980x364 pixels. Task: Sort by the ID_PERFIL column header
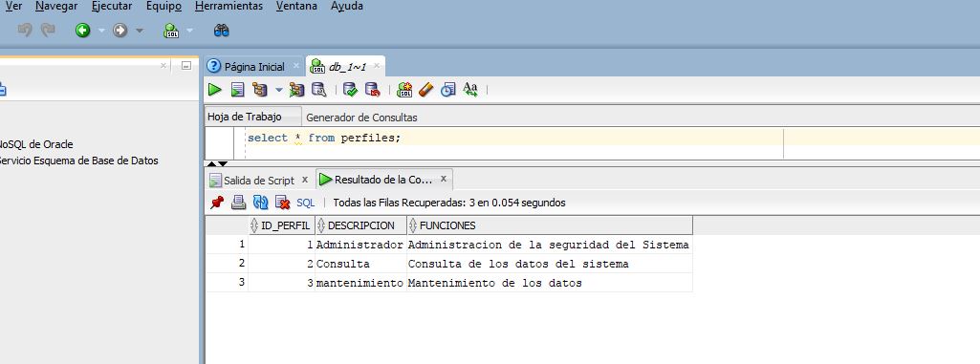[281, 225]
